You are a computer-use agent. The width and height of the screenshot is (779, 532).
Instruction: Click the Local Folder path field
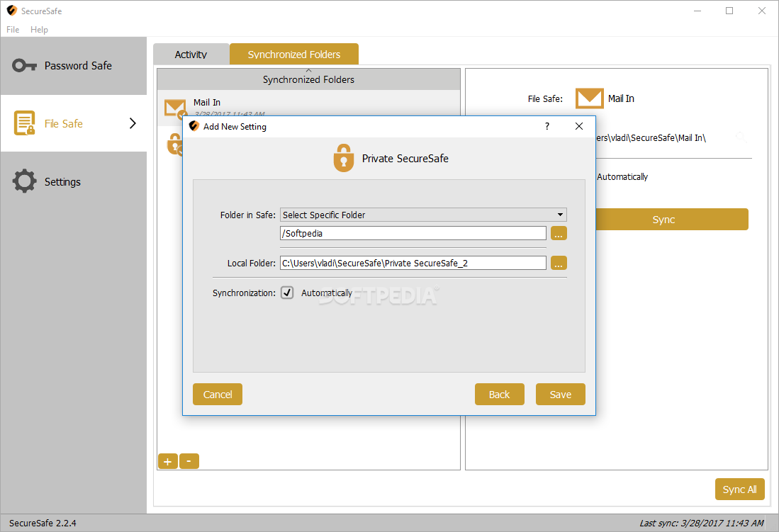pos(413,263)
